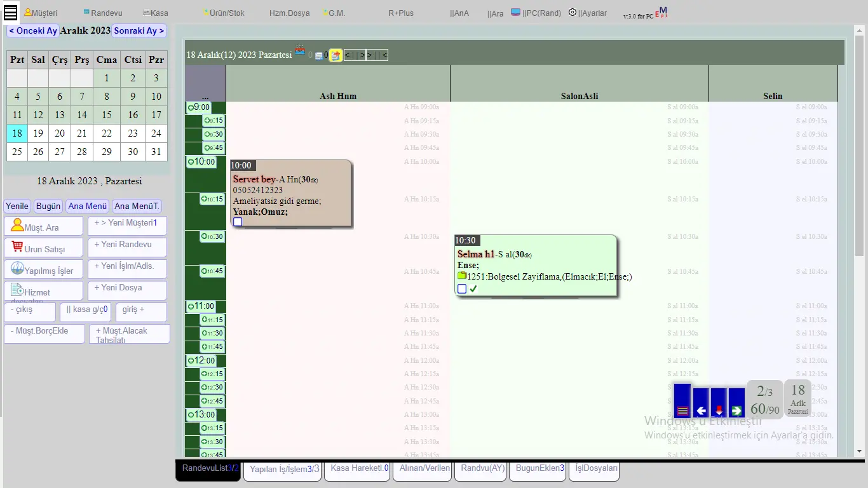The image size is (868, 488).
Task: Click the green clock icon at 10:00 row
Action: pyautogui.click(x=191, y=162)
